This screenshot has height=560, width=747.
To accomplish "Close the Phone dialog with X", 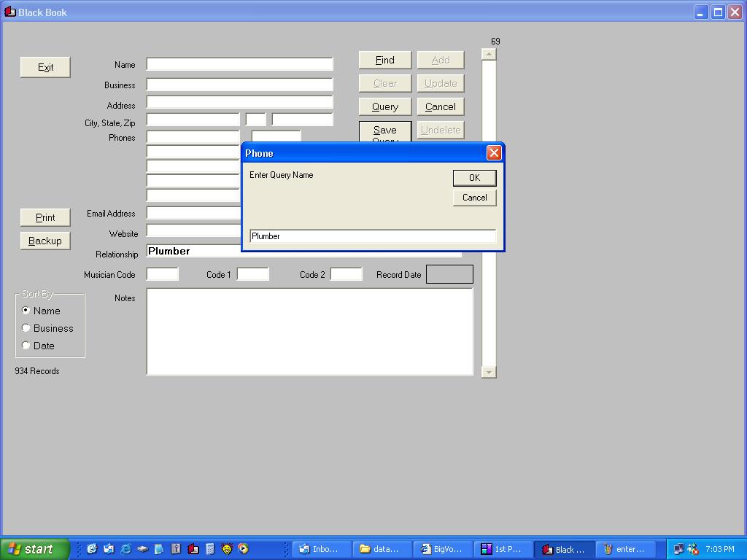I will (494, 152).
